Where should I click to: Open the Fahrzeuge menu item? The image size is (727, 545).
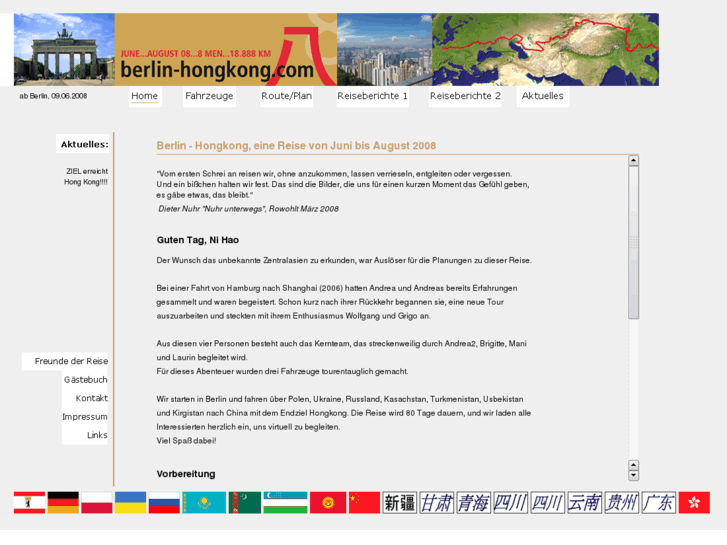(x=209, y=96)
